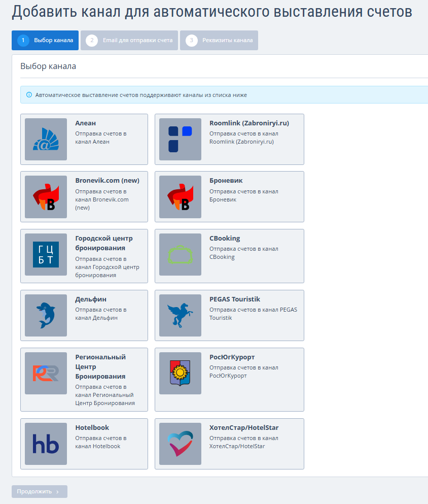Click the 'Автоматическое выставление счетов' notice text
Viewport: 428px width, 504px height.
[x=141, y=95]
